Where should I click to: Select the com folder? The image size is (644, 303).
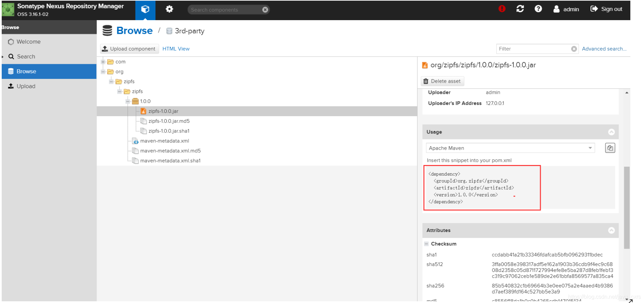click(117, 62)
